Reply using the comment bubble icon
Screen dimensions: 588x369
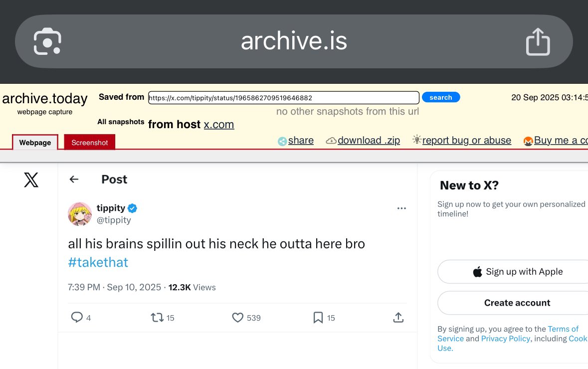[77, 317]
